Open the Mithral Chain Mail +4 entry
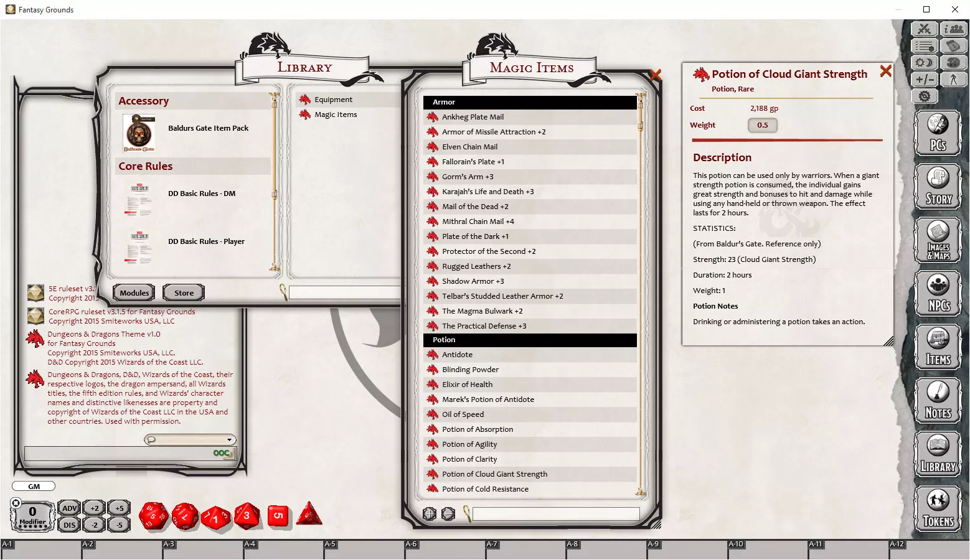 [530, 222]
